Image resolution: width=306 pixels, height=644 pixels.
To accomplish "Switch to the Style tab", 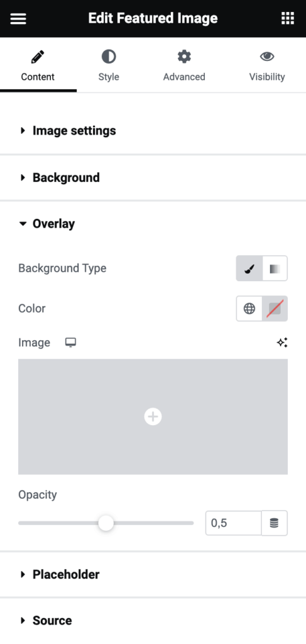I will [109, 65].
